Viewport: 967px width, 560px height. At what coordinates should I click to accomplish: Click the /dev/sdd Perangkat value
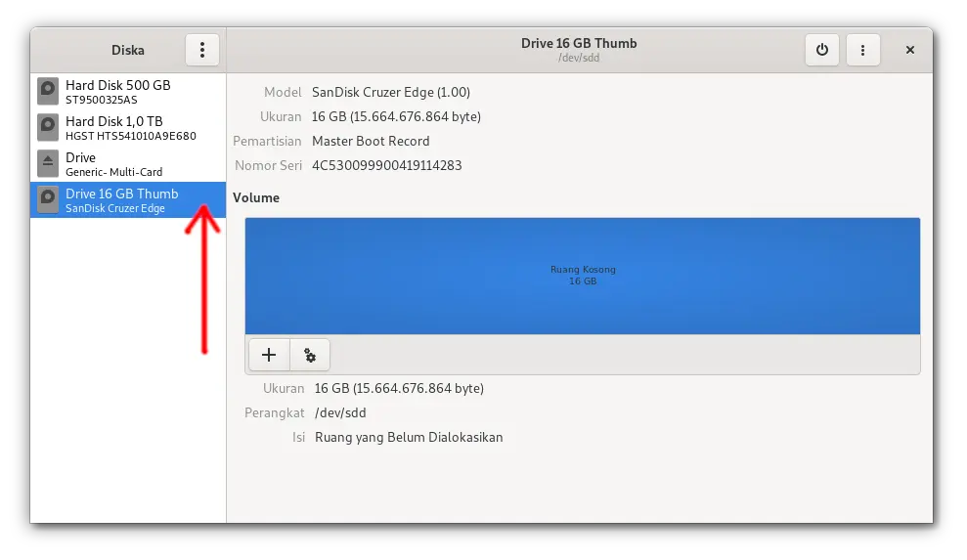(340, 413)
